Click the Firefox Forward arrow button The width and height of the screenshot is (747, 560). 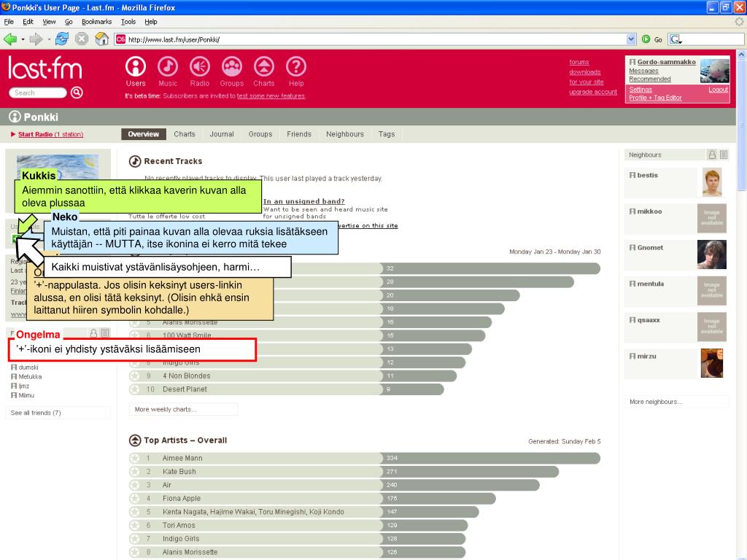[36, 39]
